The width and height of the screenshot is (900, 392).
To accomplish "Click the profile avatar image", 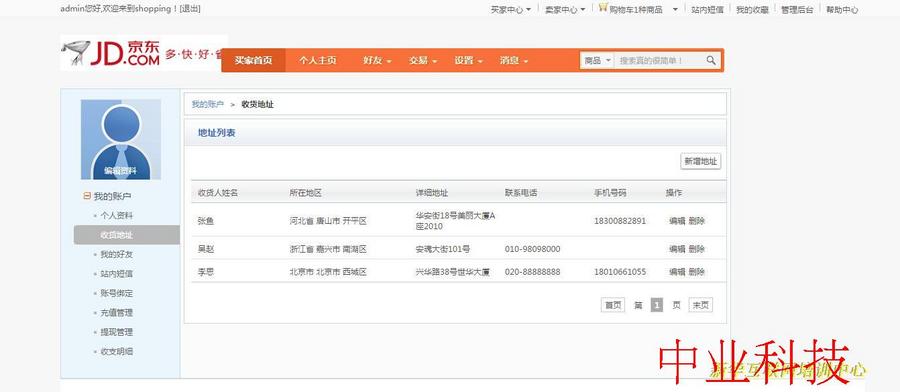I will pos(121,138).
